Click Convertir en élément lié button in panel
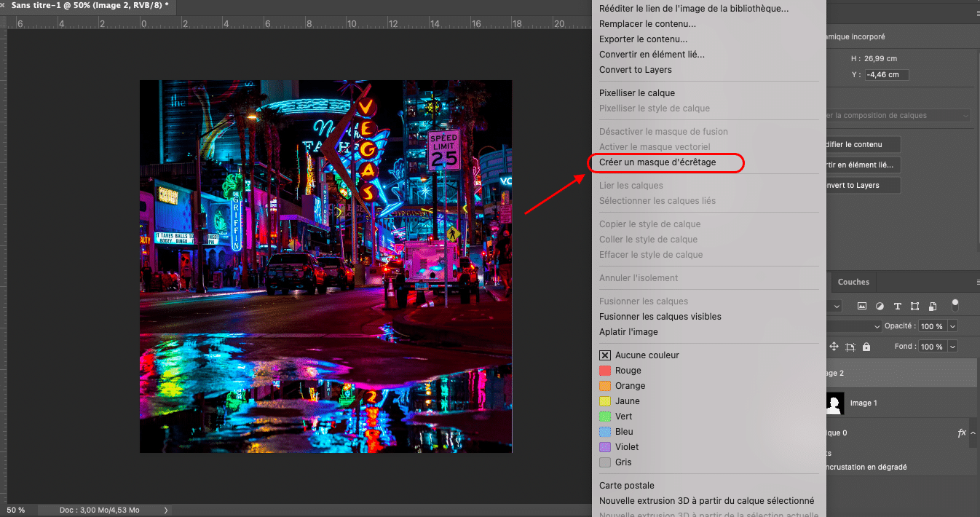The image size is (980, 517). [x=863, y=165]
